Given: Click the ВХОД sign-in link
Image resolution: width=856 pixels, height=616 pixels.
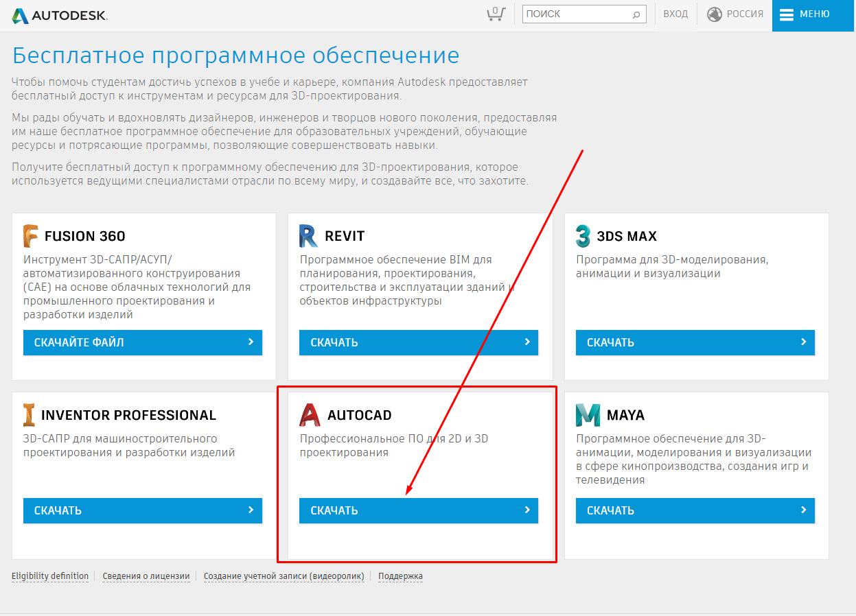Looking at the screenshot, I should tap(675, 14).
